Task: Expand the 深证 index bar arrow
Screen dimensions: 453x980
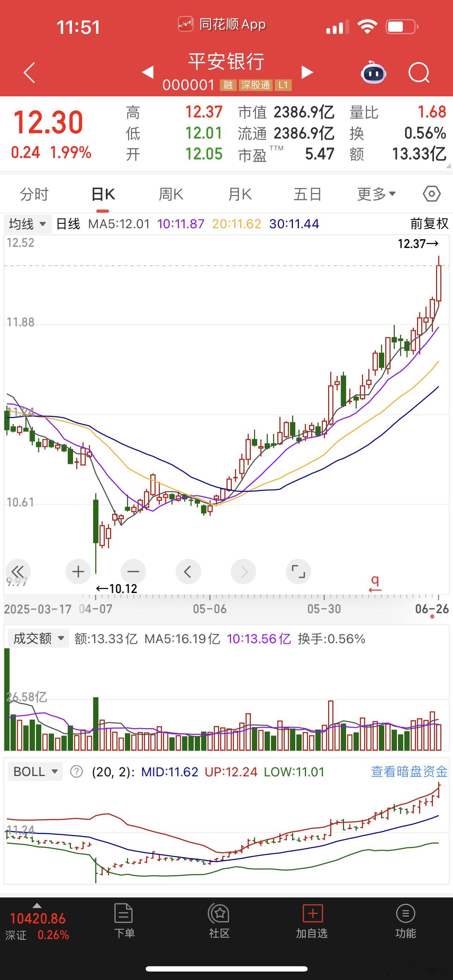Action: click(x=37, y=906)
